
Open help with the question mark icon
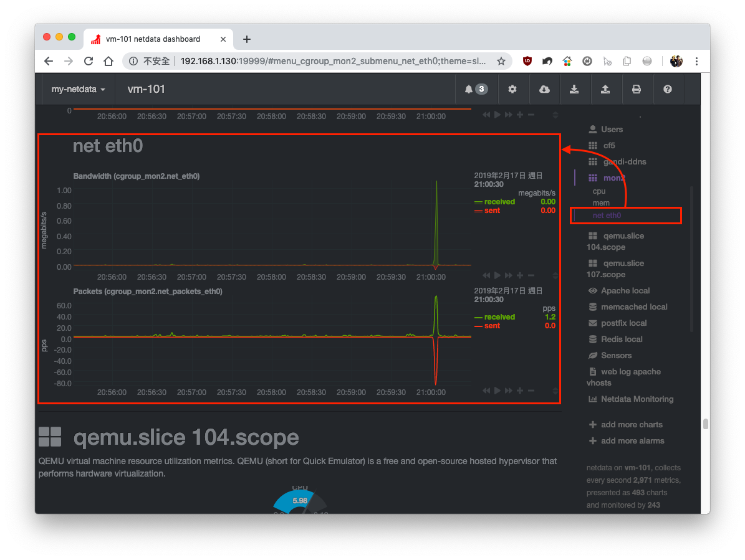tap(668, 88)
